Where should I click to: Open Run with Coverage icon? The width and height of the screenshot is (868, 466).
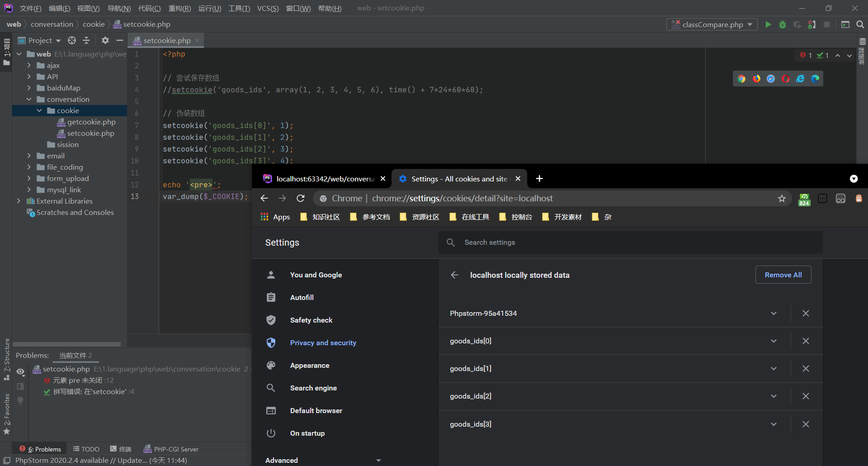click(797, 24)
